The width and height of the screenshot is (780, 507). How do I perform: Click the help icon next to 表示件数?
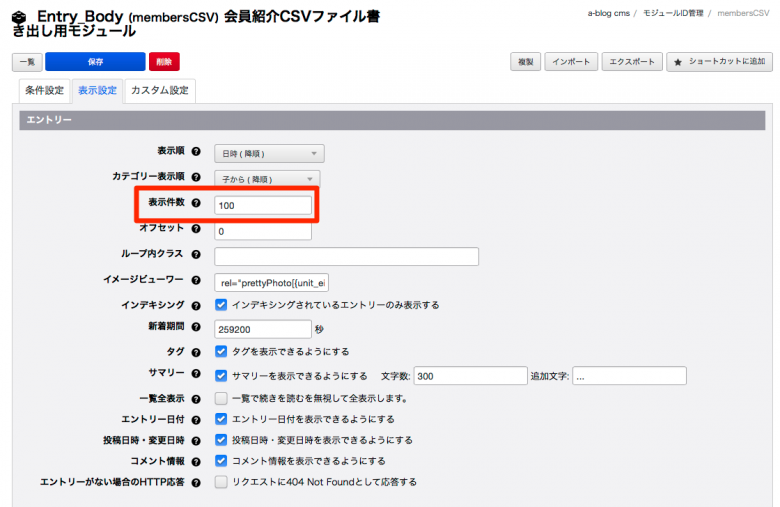pos(196,203)
